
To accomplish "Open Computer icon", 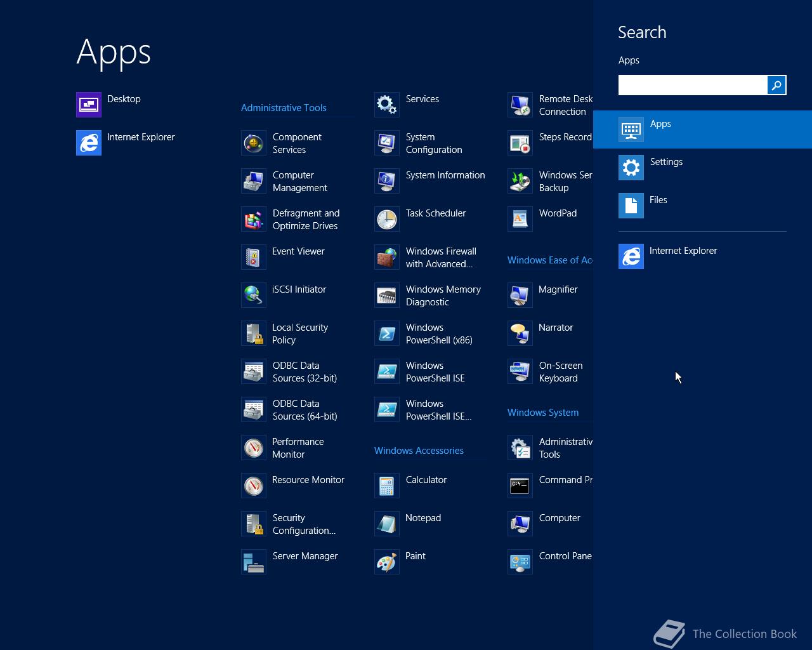I will tap(520, 524).
